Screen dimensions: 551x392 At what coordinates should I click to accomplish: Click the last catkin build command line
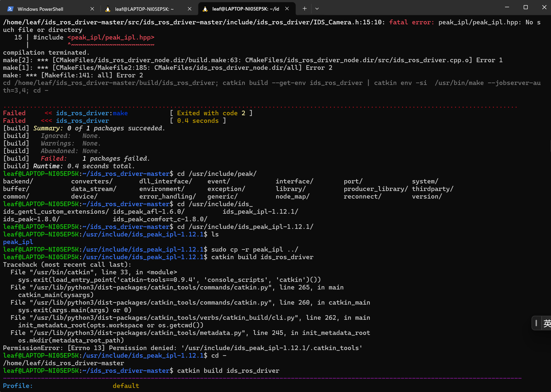(x=228, y=371)
